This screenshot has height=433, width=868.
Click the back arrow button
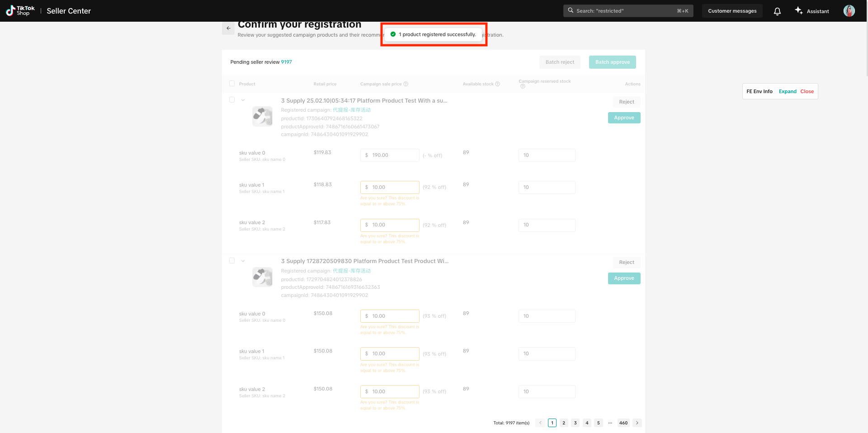click(228, 28)
